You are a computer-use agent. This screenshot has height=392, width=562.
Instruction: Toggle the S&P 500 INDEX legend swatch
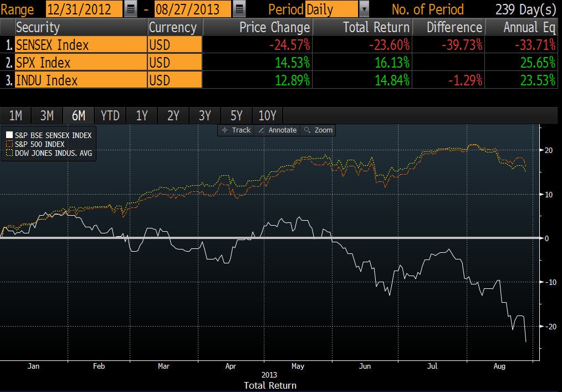tap(9, 144)
